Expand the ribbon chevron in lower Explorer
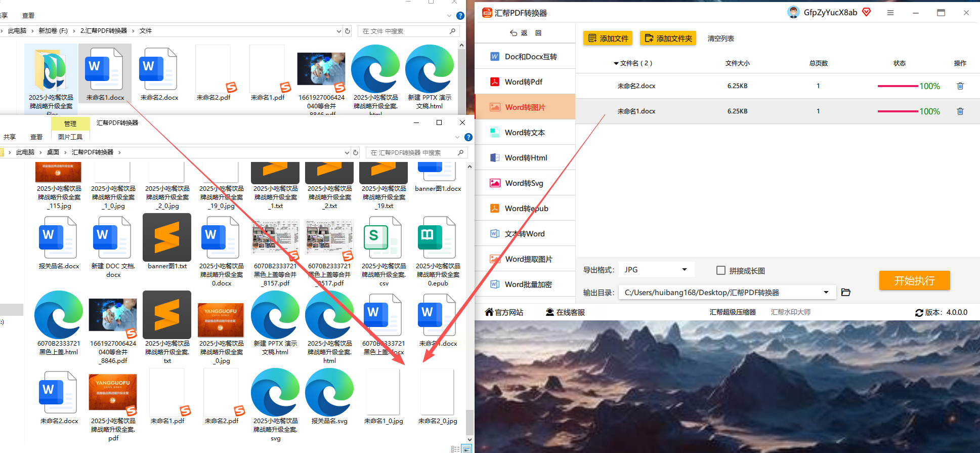The image size is (980, 453). click(x=457, y=137)
